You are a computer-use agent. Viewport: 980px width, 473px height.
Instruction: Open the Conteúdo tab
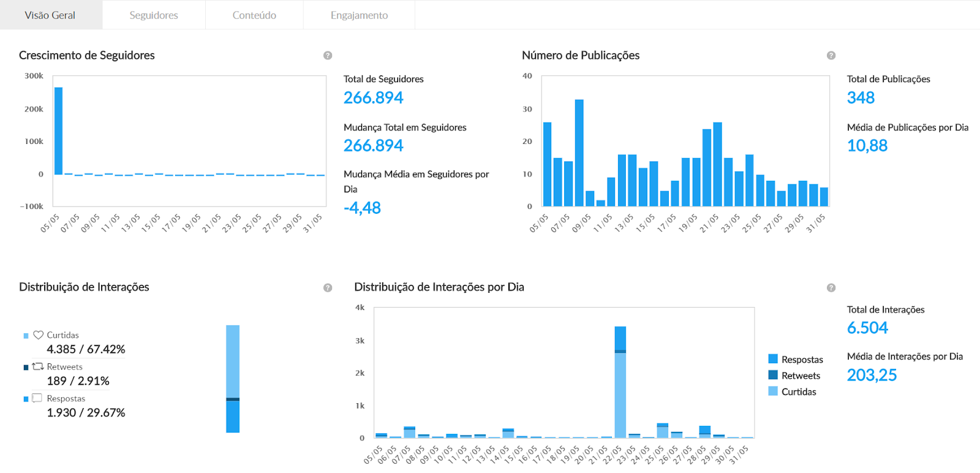[x=254, y=15]
